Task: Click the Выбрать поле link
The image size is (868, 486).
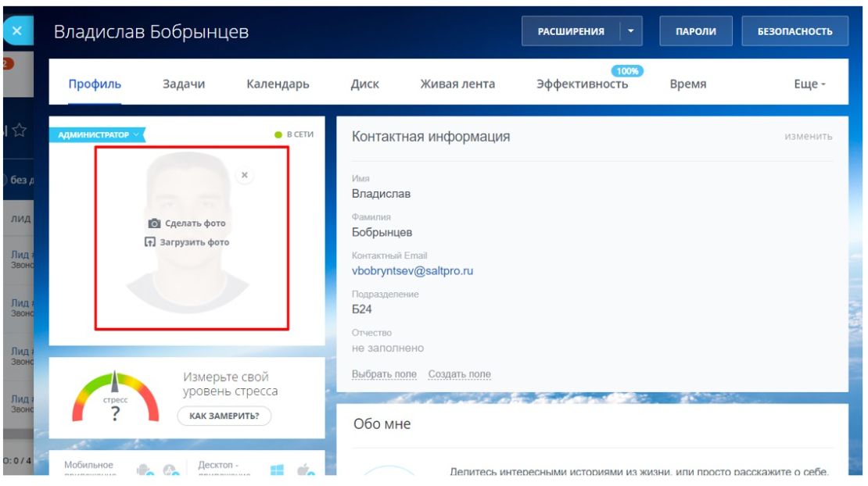Action: 384,374
